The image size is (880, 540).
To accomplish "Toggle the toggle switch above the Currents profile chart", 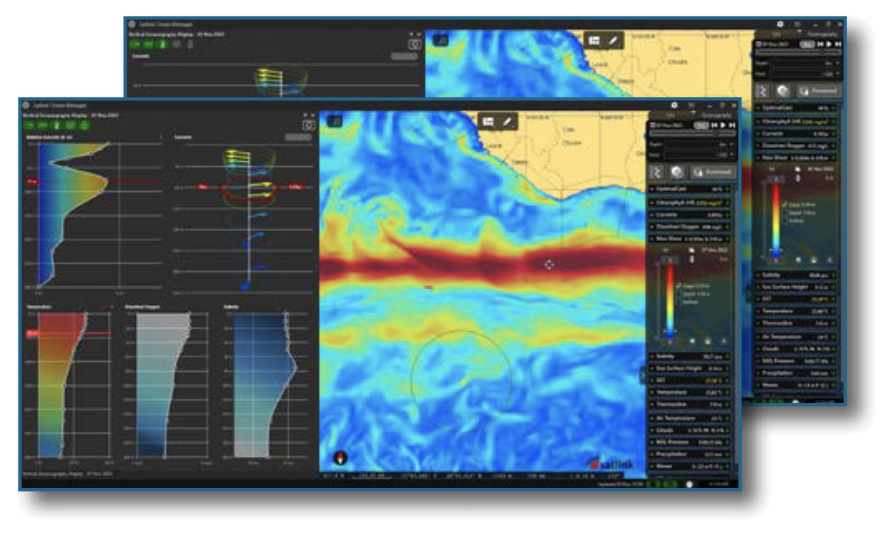I will click(x=298, y=137).
